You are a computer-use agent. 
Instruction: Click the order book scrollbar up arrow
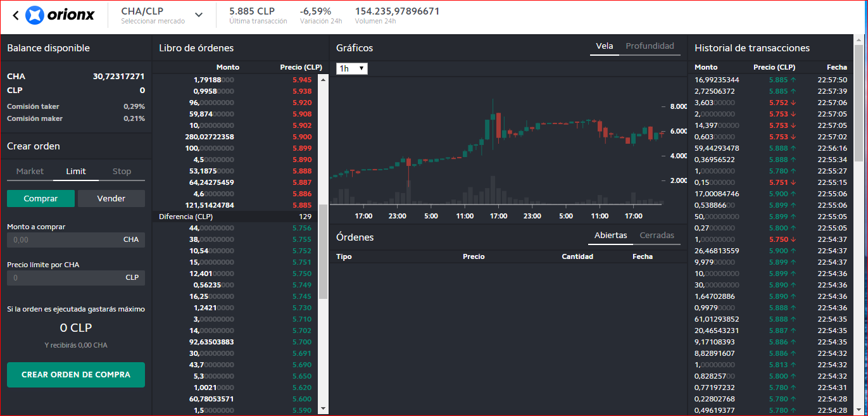[x=323, y=80]
